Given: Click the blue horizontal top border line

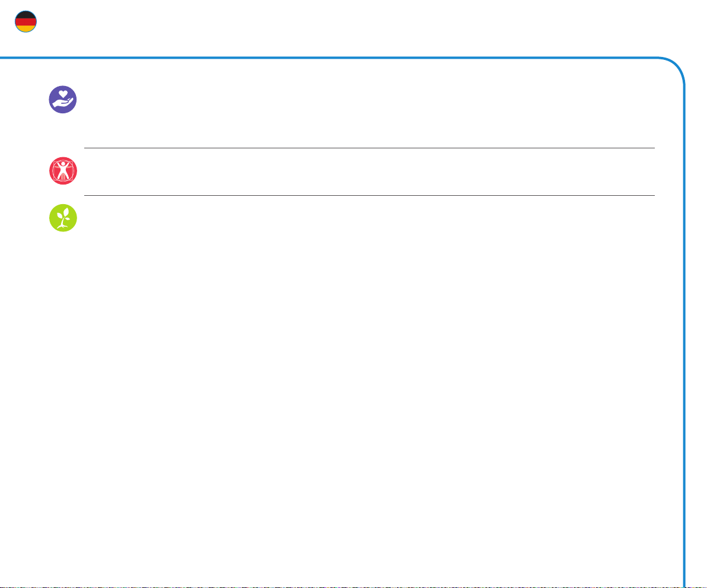Looking at the screenshot, I should [x=329, y=58].
